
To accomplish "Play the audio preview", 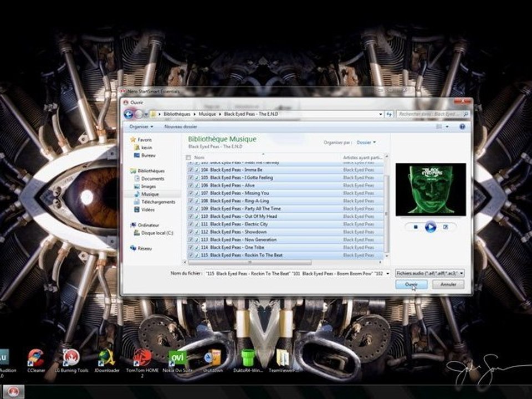I will click(x=430, y=227).
